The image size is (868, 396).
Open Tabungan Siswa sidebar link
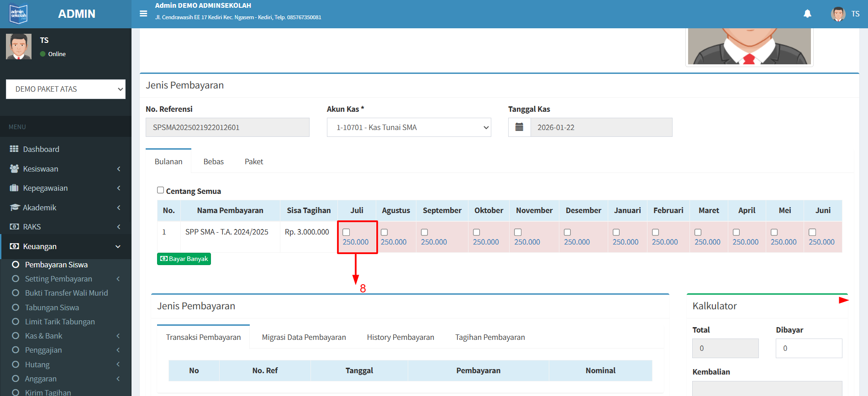pyautogui.click(x=52, y=307)
